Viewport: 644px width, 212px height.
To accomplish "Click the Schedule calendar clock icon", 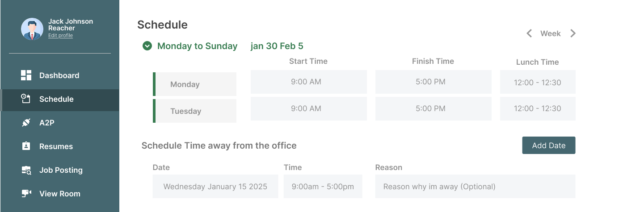I will [26, 99].
